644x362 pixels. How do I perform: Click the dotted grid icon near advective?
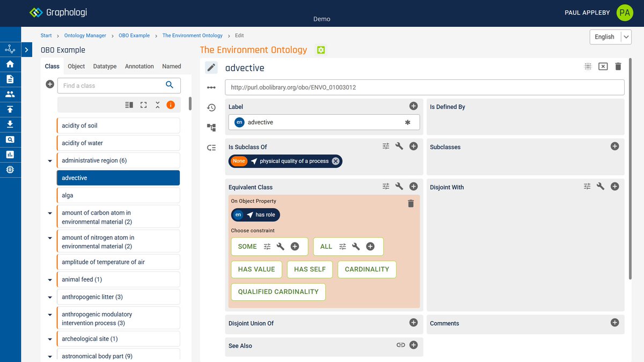point(588,67)
